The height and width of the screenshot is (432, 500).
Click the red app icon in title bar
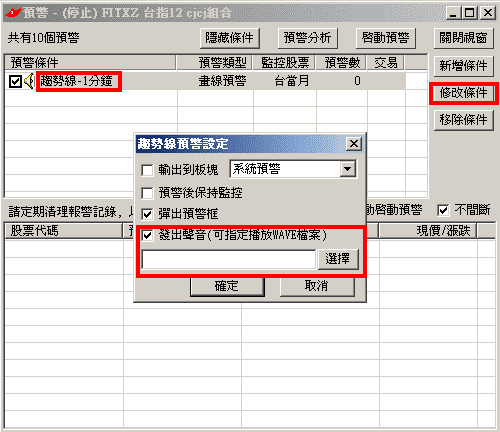[13, 13]
